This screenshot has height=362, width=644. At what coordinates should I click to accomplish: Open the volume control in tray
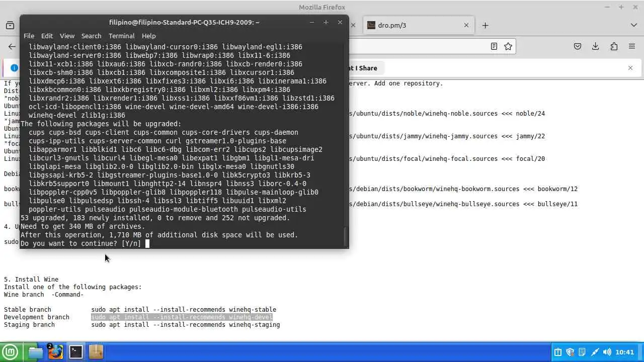coord(607,352)
